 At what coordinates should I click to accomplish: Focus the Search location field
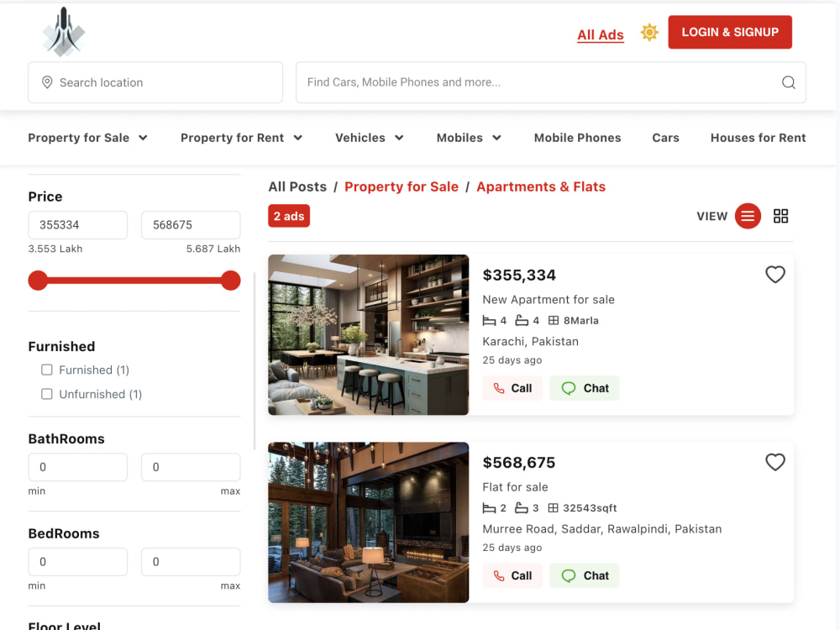coord(155,82)
